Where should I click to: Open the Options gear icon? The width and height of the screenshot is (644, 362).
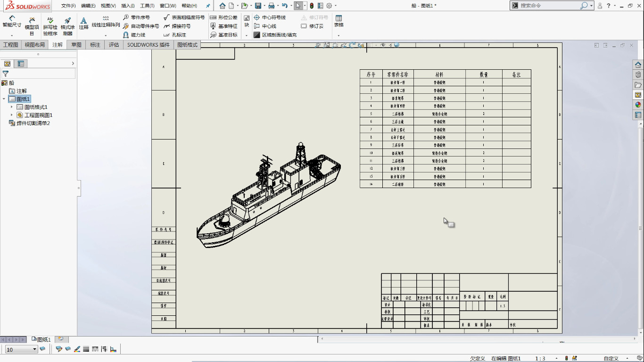(x=329, y=6)
